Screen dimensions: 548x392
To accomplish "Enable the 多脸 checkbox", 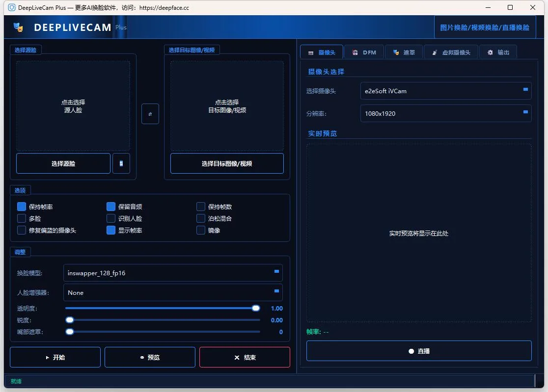I will (x=22, y=218).
